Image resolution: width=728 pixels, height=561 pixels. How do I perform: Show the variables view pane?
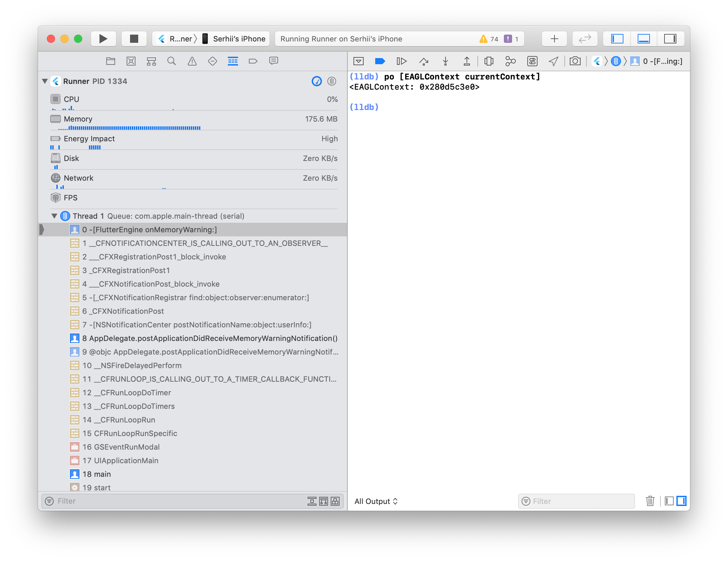point(669,501)
